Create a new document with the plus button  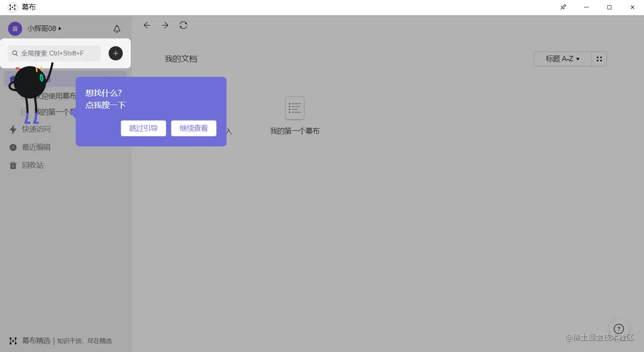click(x=115, y=53)
